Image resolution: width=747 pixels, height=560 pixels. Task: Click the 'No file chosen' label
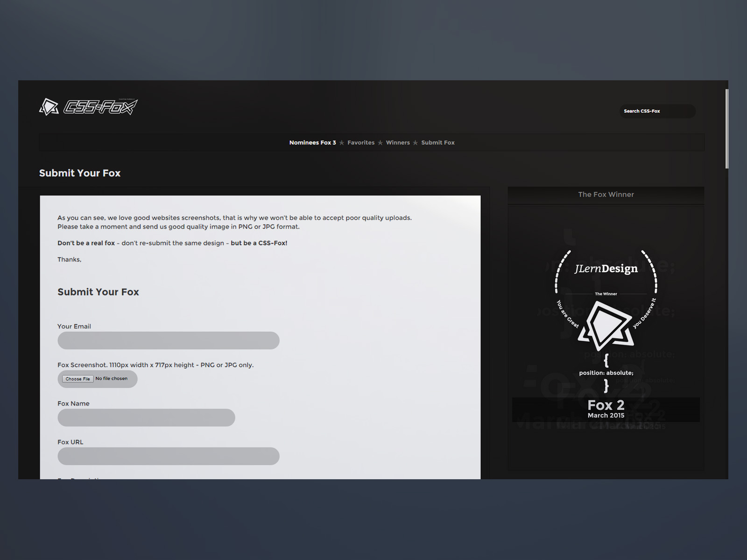click(x=112, y=379)
